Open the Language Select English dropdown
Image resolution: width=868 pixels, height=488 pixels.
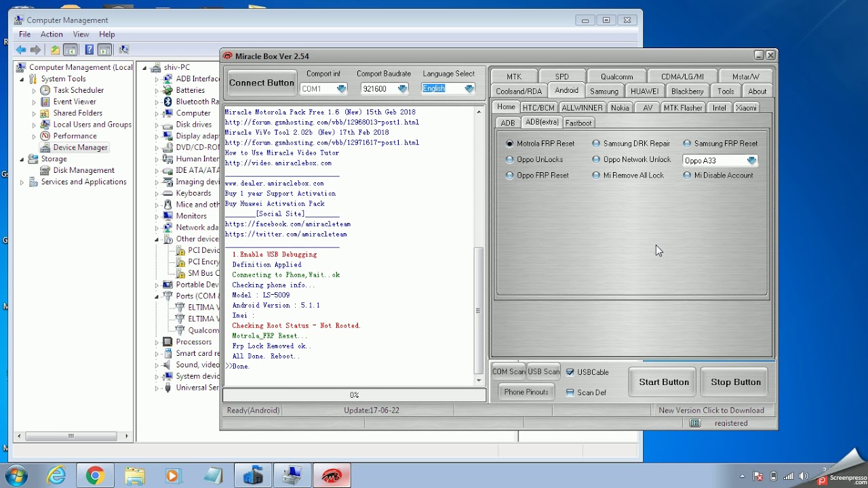(469, 89)
